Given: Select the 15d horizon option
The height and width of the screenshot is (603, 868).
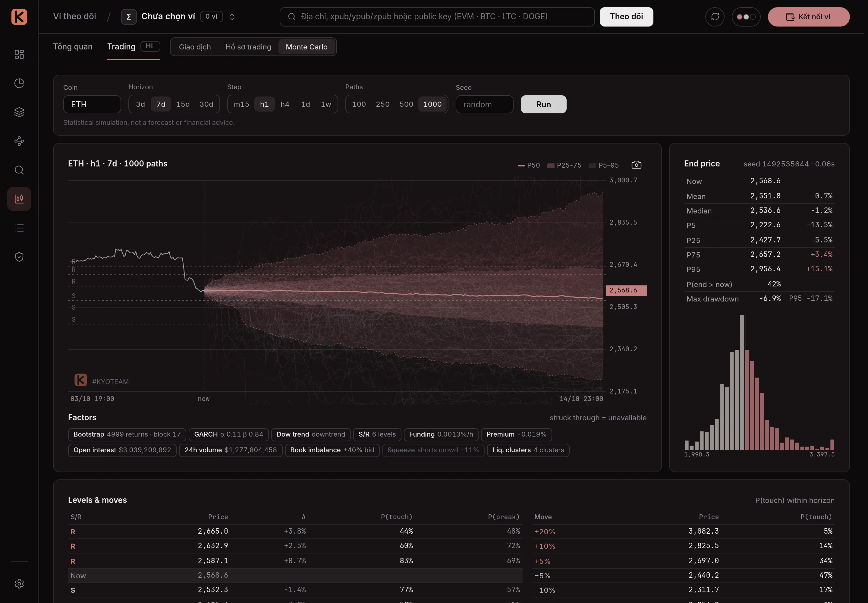Looking at the screenshot, I should [x=183, y=104].
